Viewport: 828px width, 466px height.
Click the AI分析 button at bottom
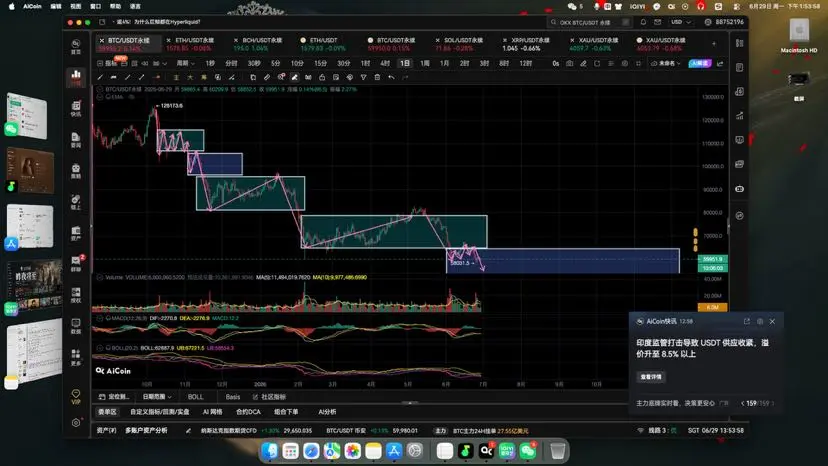tap(327, 412)
